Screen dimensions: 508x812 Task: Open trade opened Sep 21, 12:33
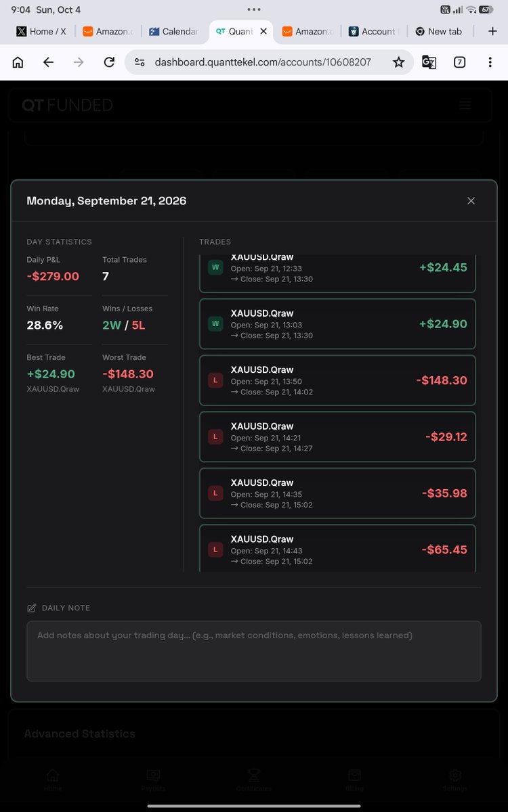337,273
